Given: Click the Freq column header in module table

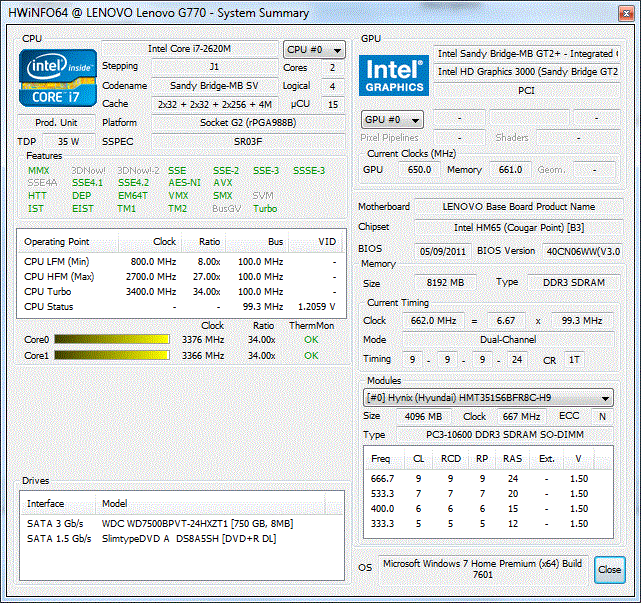Looking at the screenshot, I should click(383, 459).
